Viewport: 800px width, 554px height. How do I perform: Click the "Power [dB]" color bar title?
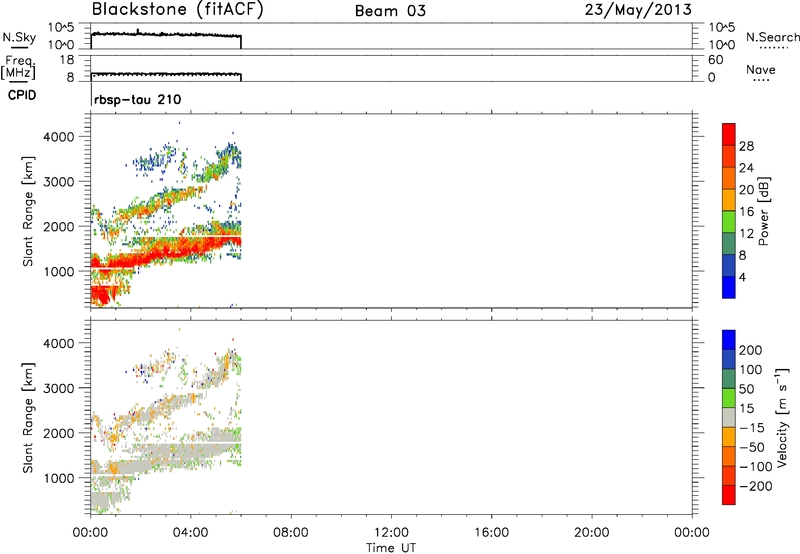pyautogui.click(x=763, y=211)
